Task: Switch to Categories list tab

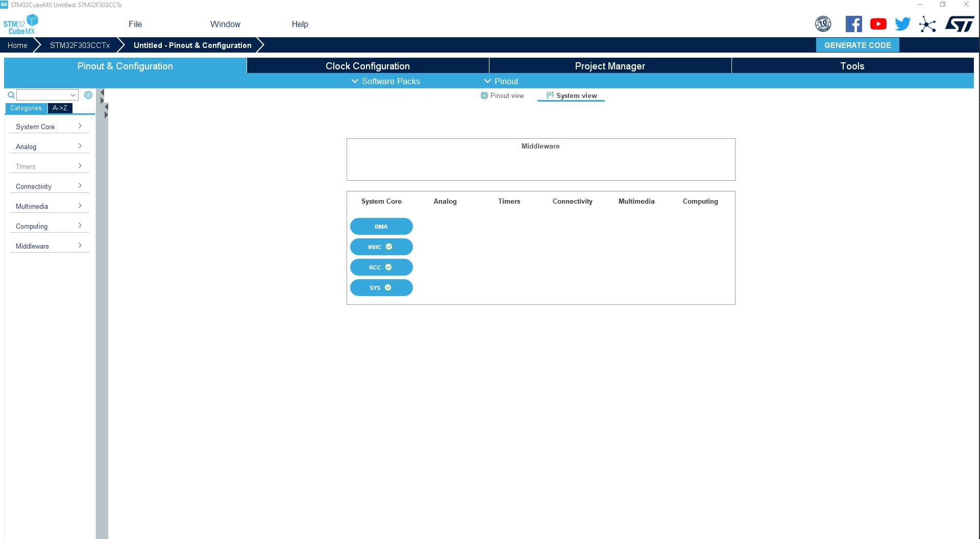Action: [x=26, y=108]
